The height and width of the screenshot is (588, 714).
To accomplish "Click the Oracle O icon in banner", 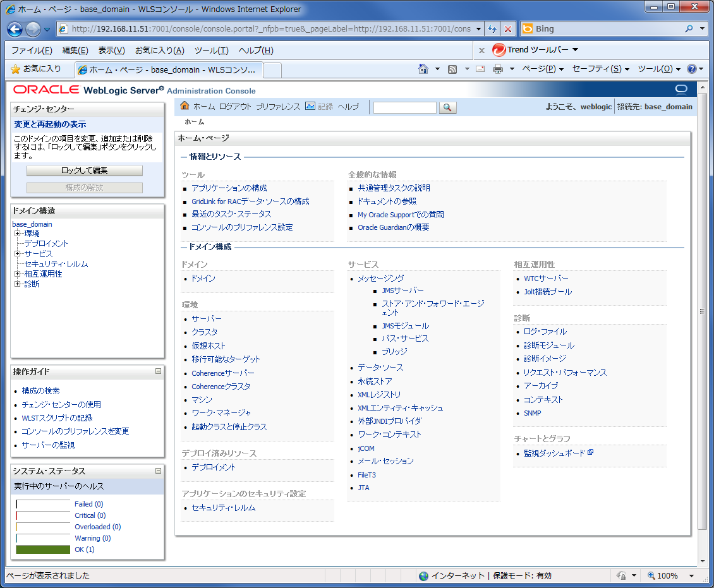I will coord(681,89).
